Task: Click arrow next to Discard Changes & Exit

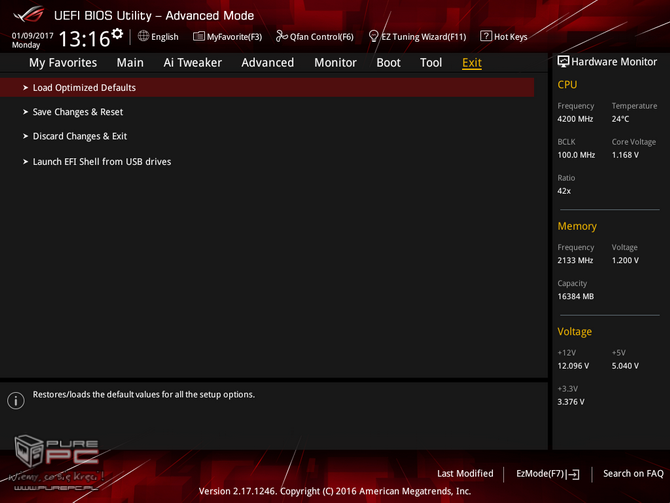Action: click(26, 136)
